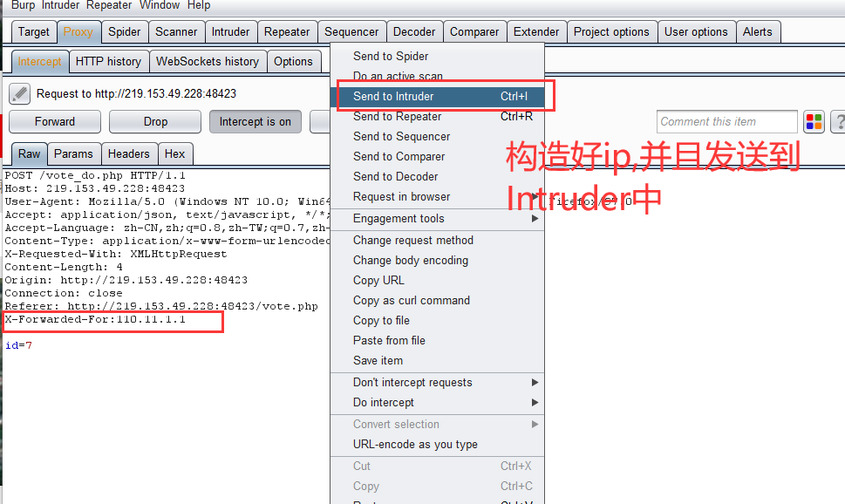Image resolution: width=845 pixels, height=504 pixels.
Task: Click the POST /vote_do.php request line
Action: tap(95, 176)
